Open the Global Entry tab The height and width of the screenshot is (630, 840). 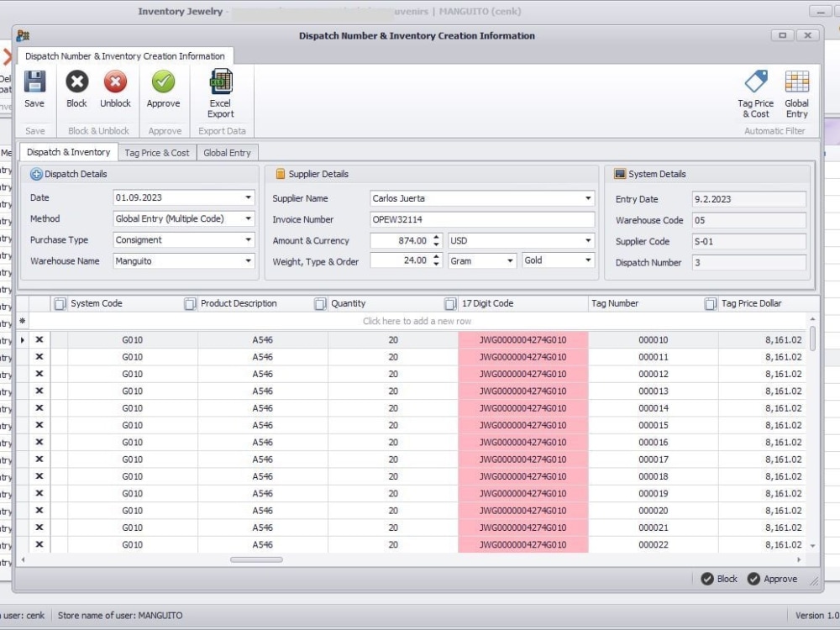tap(225, 152)
